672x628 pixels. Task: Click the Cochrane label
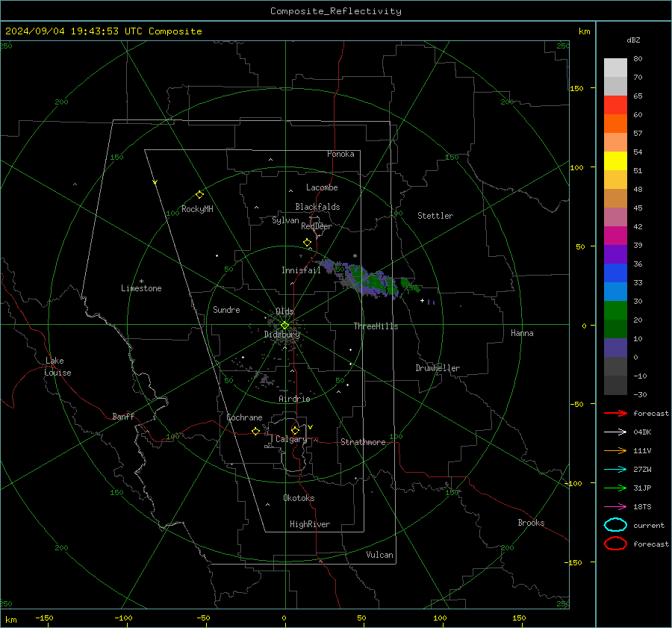(x=244, y=417)
